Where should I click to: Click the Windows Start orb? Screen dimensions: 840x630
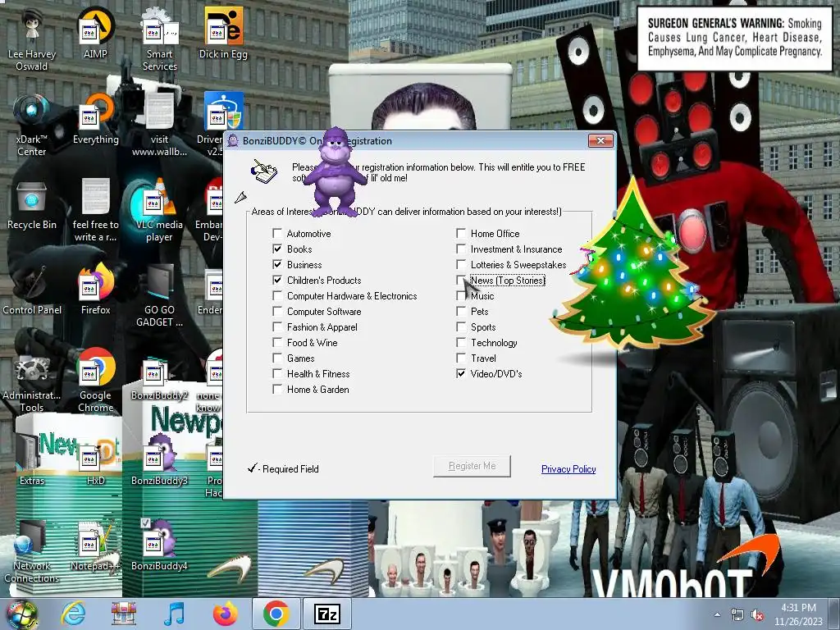[21, 614]
